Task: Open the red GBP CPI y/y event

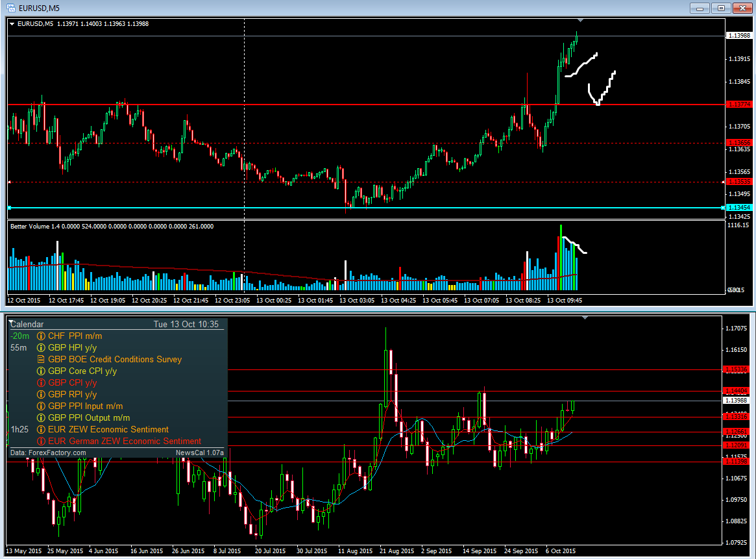Action: (x=72, y=383)
